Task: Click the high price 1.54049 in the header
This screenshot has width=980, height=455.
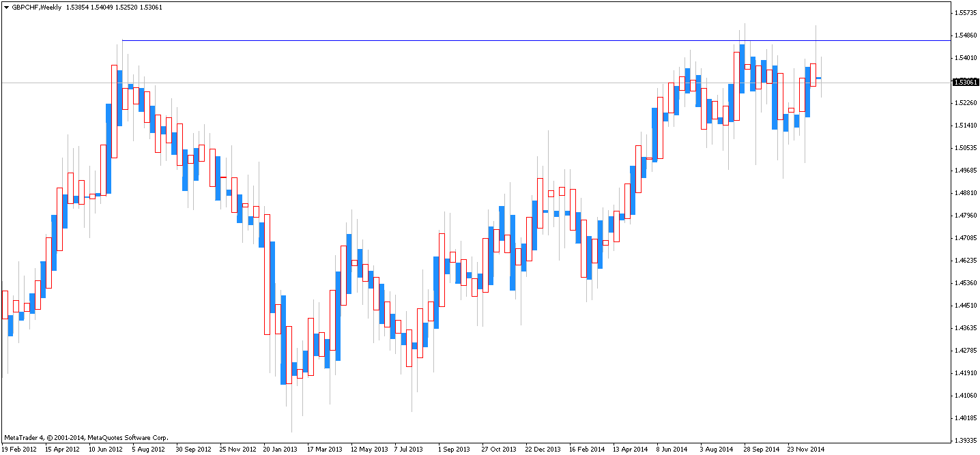Action: tap(101, 5)
